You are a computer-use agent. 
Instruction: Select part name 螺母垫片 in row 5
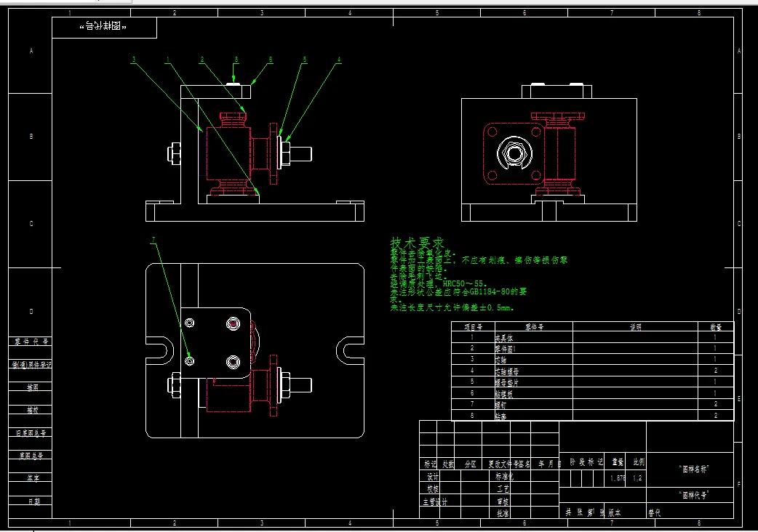tap(507, 382)
